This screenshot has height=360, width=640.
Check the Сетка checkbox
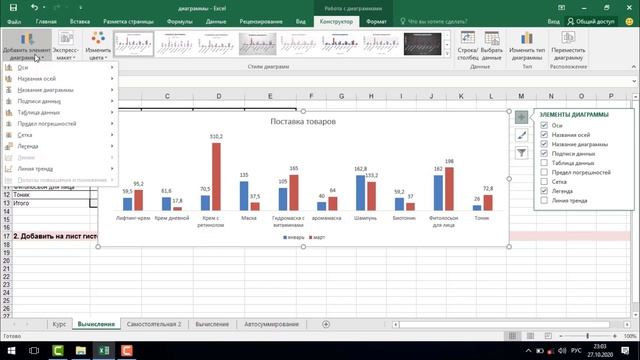tap(544, 182)
